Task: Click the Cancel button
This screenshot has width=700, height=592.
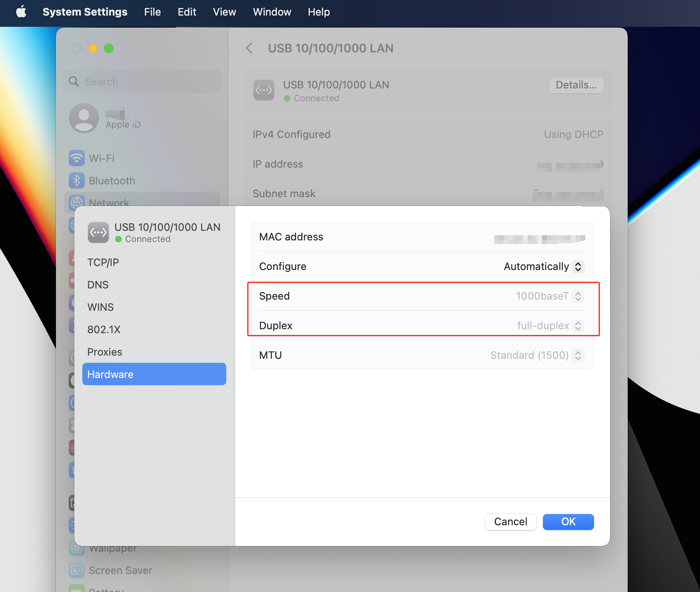Action: [x=511, y=522]
